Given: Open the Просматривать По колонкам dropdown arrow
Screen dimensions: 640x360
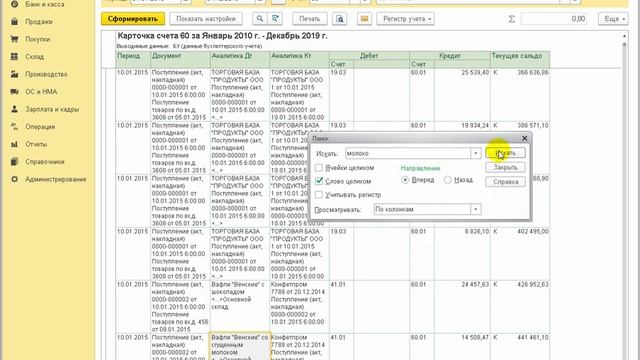Looking at the screenshot, I should (x=476, y=209).
